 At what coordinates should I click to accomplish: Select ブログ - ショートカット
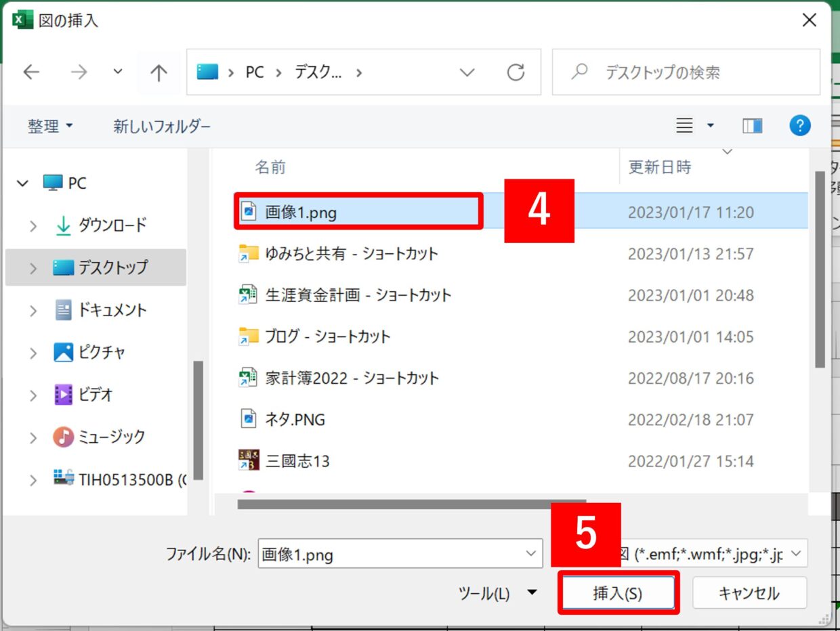328,336
